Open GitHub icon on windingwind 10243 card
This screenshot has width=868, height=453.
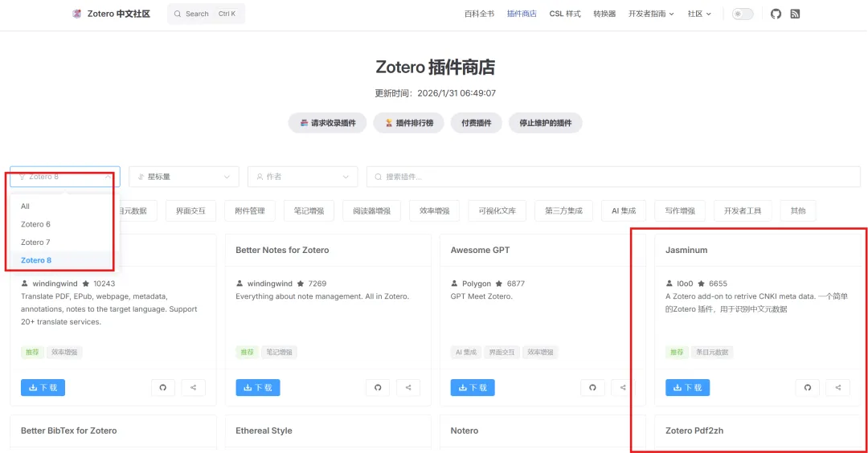162,388
